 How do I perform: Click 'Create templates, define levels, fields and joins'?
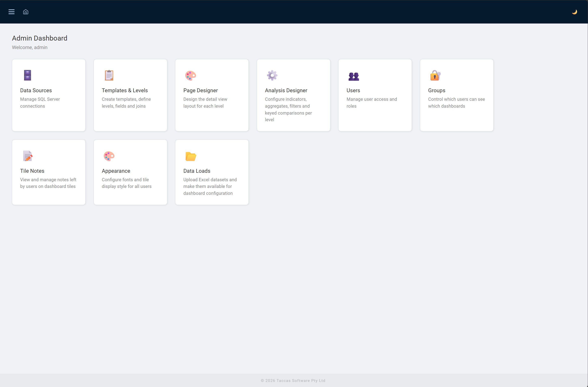pyautogui.click(x=126, y=103)
